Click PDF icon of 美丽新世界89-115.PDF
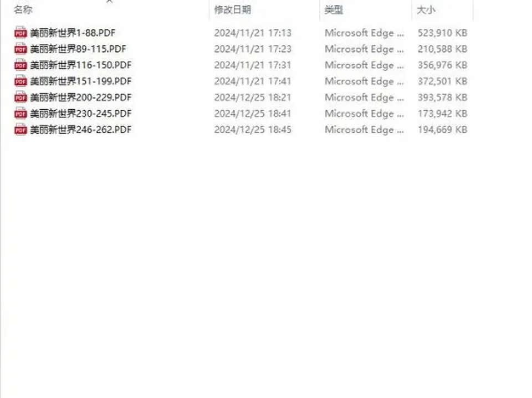This screenshot has width=532, height=398. (21, 49)
